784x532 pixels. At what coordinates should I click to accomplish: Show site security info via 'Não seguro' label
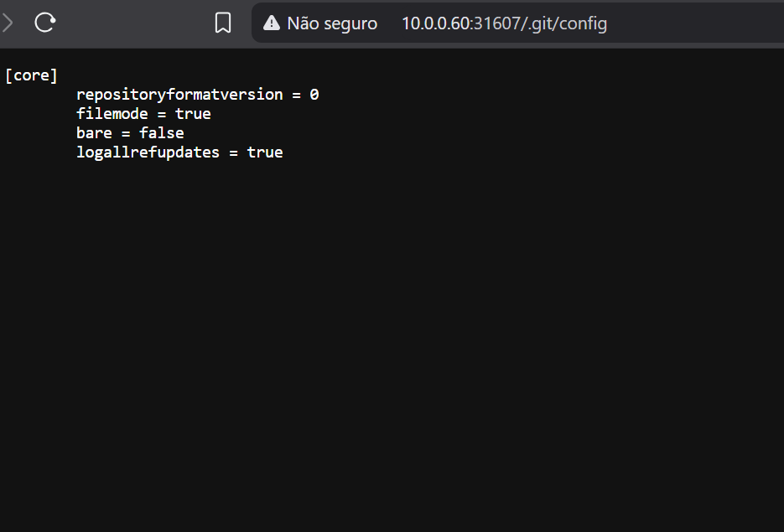(332, 23)
